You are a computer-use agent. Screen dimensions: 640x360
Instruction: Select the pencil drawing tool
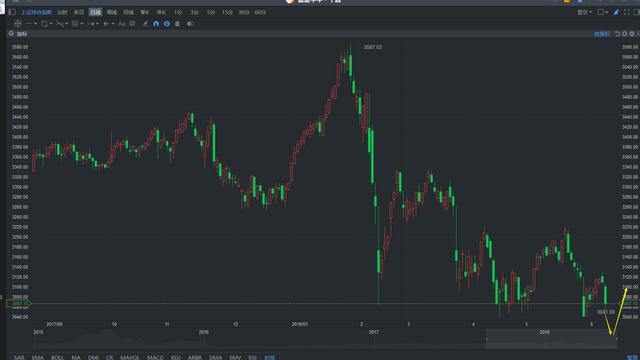145,24
